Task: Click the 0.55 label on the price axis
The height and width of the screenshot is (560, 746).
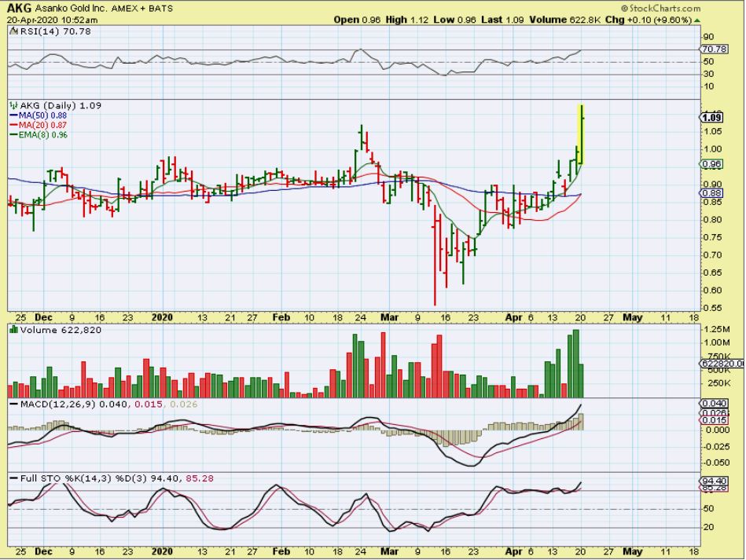Action: click(x=712, y=308)
